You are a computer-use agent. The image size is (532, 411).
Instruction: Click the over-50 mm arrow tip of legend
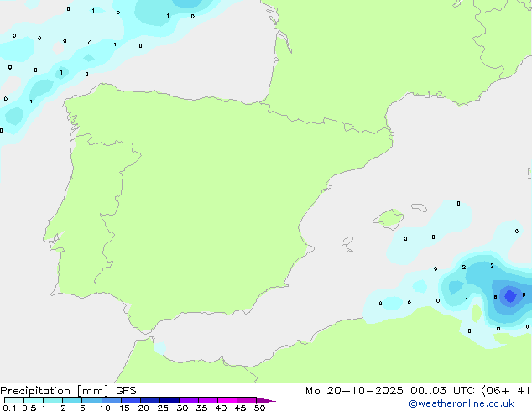[x=266, y=400]
